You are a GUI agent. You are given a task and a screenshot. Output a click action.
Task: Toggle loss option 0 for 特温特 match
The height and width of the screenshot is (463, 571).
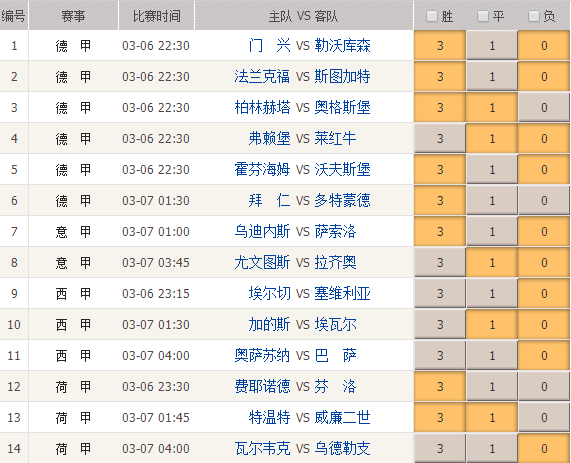click(544, 417)
